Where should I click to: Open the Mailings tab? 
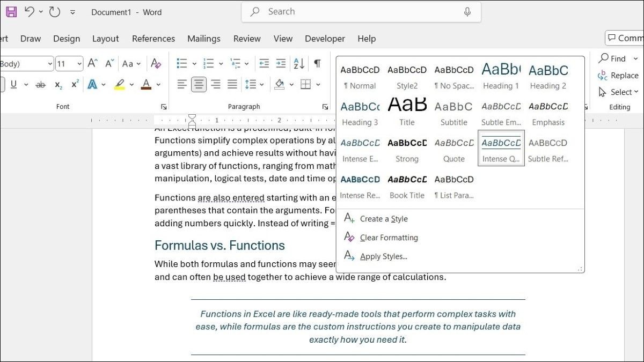pyautogui.click(x=204, y=39)
